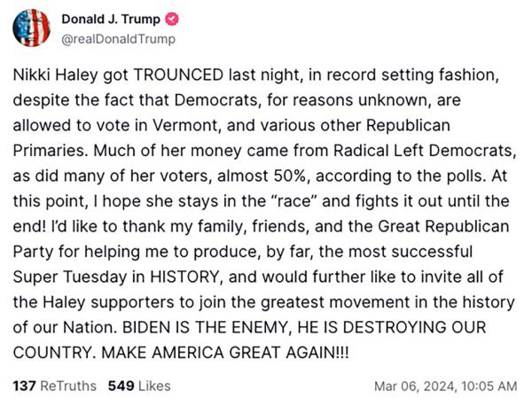Click 'MAKE AMERICA GREAT AGAIN!!!' text
The width and height of the screenshot is (532, 406).
tap(225, 353)
